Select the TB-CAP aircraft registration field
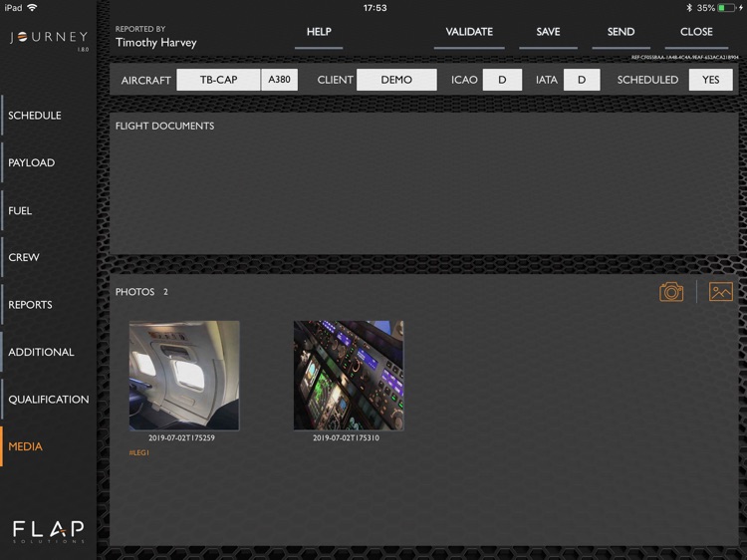 [x=219, y=80]
